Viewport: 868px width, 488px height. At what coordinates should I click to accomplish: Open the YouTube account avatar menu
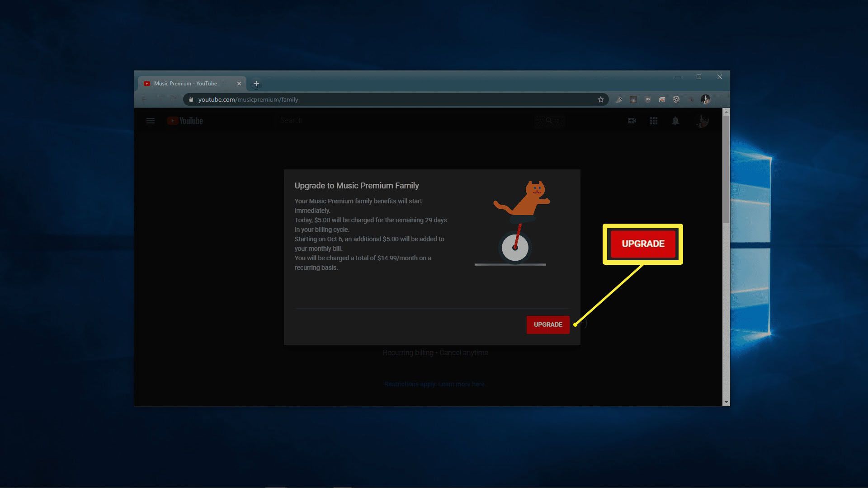(702, 121)
